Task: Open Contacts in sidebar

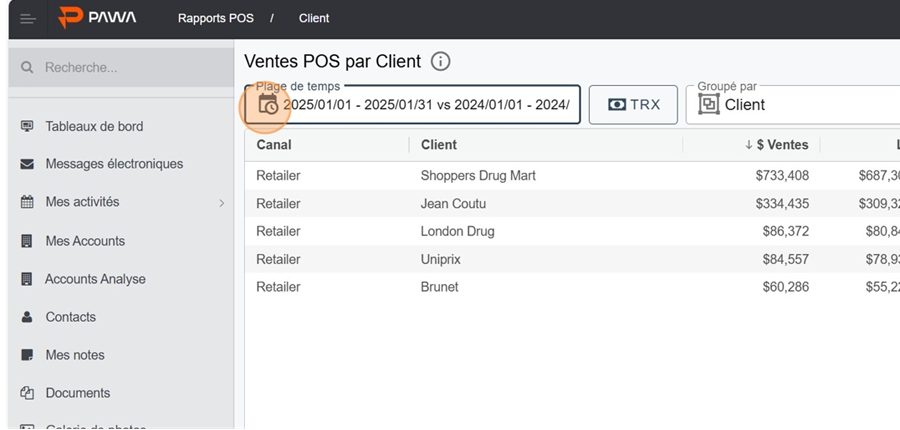Action: tap(71, 317)
